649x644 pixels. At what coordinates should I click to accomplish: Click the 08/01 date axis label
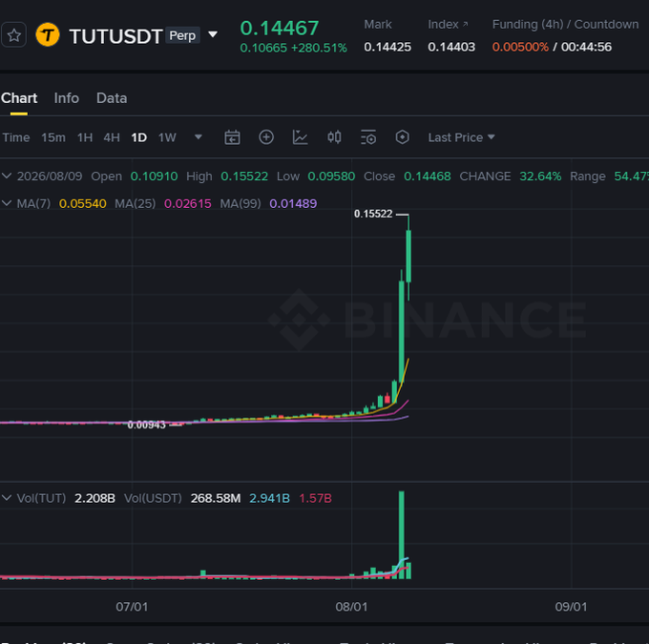(351, 607)
